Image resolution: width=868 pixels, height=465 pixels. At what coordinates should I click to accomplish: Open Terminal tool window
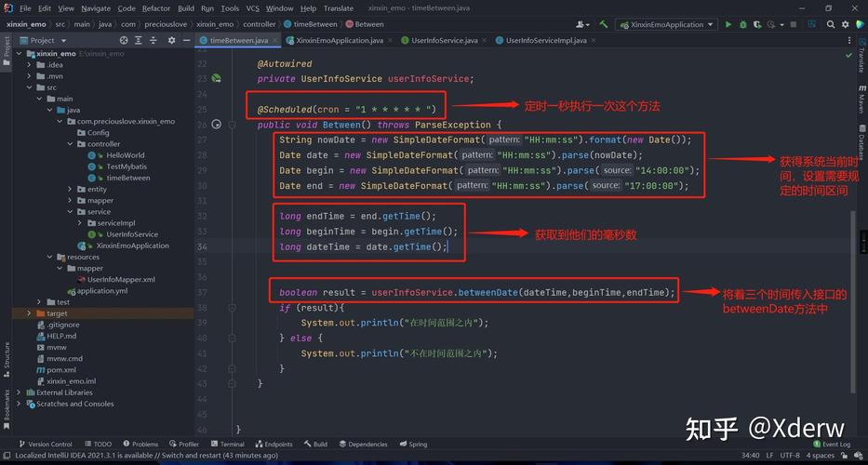(228, 444)
